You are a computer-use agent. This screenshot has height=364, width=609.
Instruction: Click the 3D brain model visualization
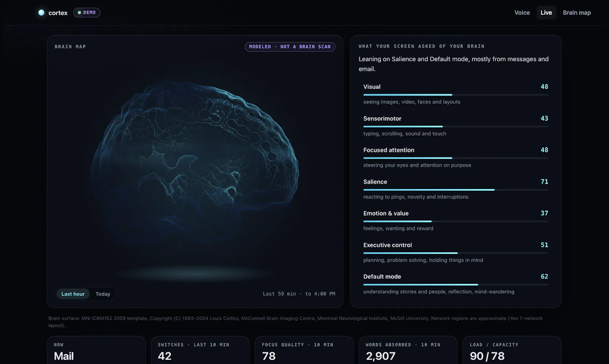pos(194,164)
